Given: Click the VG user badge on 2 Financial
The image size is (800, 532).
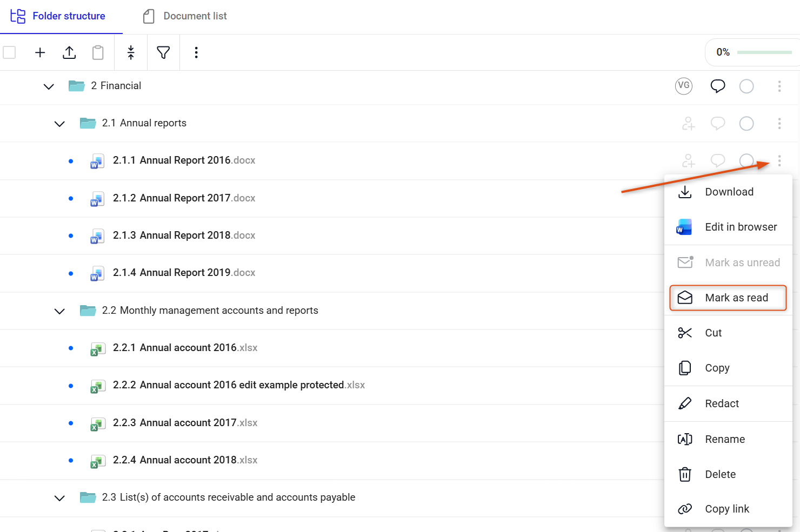Looking at the screenshot, I should pos(684,86).
